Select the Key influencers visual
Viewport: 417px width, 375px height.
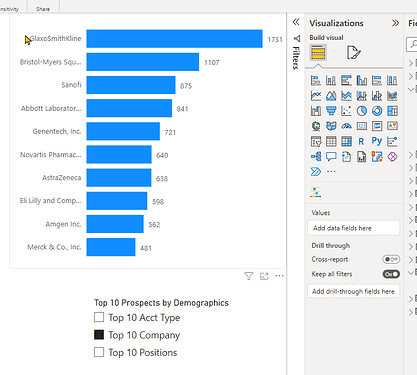pos(392,141)
